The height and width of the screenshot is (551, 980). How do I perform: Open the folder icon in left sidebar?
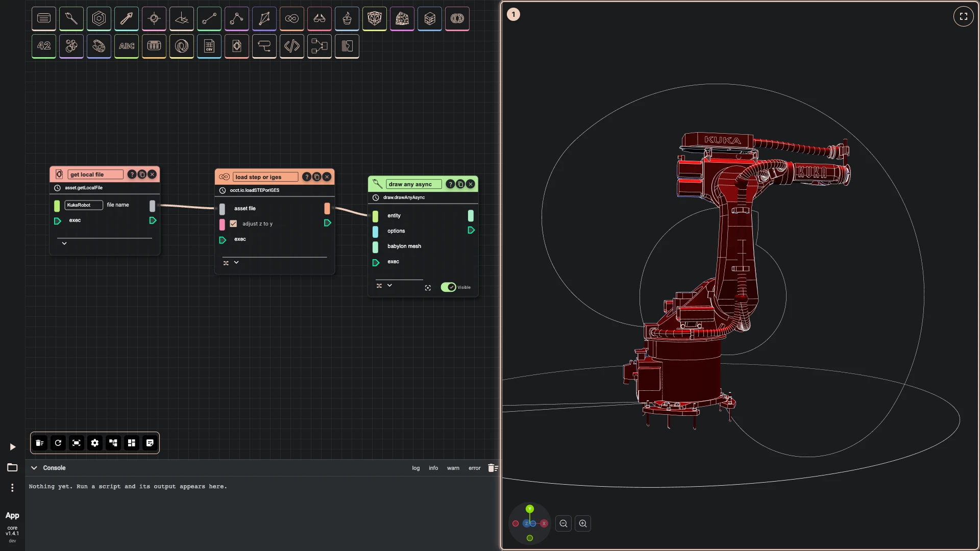tap(12, 467)
